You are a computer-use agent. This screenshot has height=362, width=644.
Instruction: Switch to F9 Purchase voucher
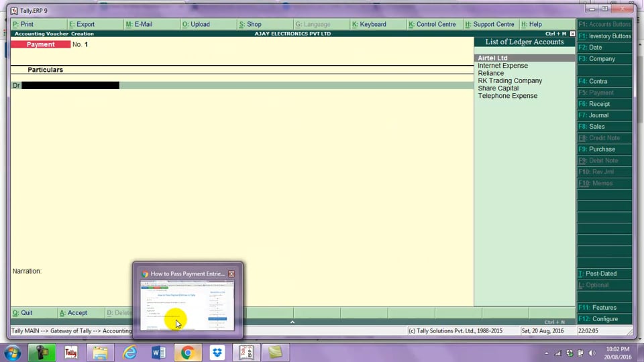tap(604, 149)
